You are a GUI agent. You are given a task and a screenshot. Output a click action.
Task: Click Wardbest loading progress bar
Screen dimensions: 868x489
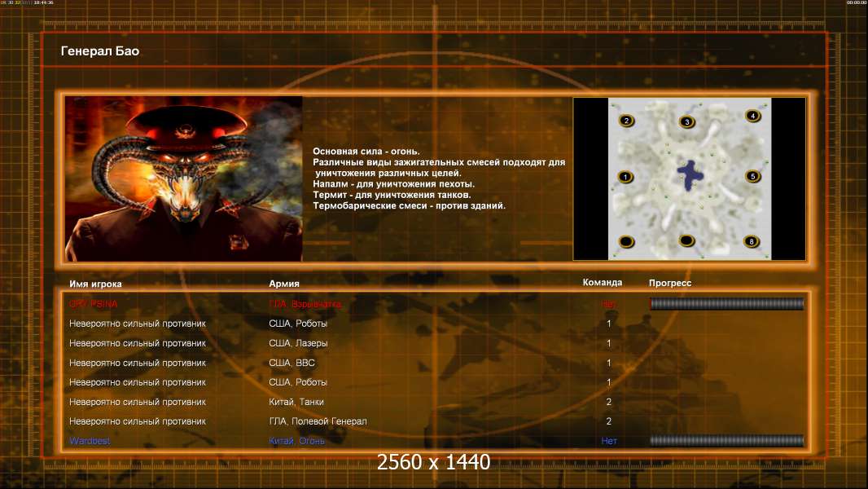pyautogui.click(x=727, y=441)
